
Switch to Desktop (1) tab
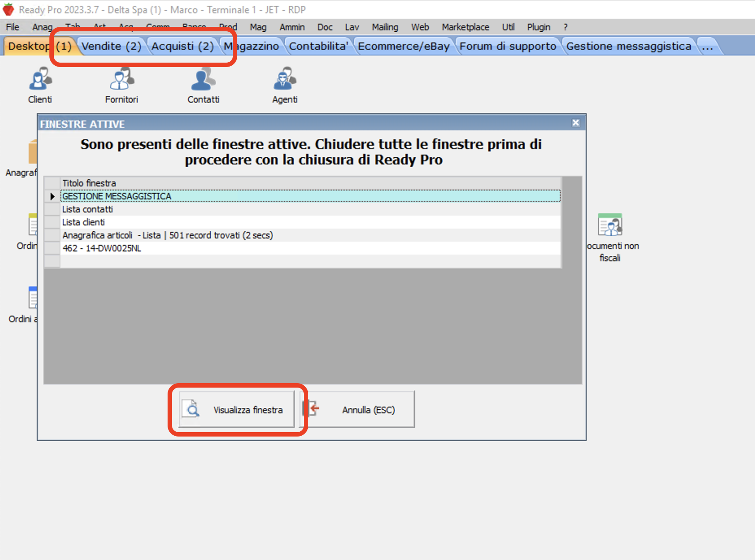[40, 46]
